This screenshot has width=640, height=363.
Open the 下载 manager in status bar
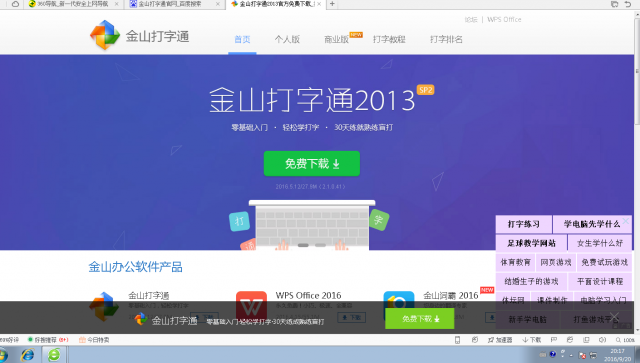[x=532, y=340]
